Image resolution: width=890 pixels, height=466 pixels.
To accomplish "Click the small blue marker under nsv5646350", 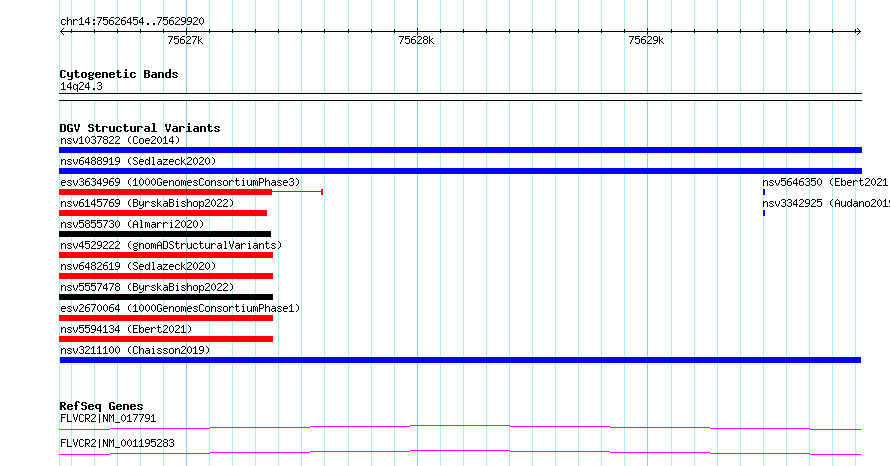I will (764, 192).
